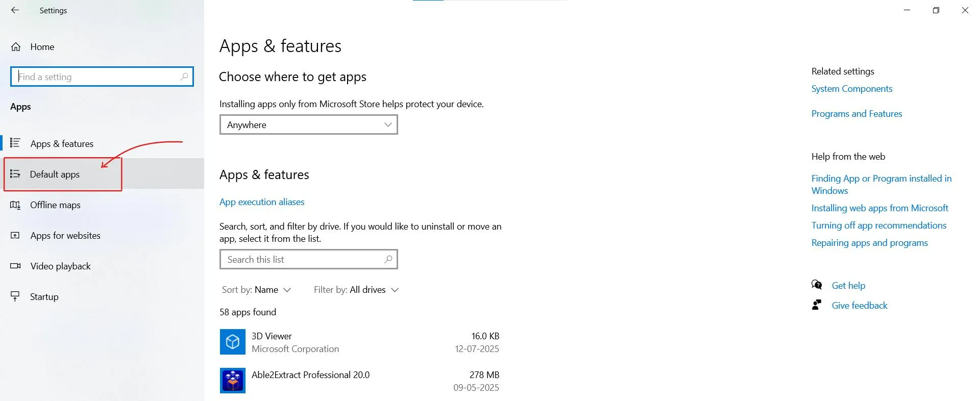
Task: Select the 3D Viewer app entry
Action: [x=360, y=342]
